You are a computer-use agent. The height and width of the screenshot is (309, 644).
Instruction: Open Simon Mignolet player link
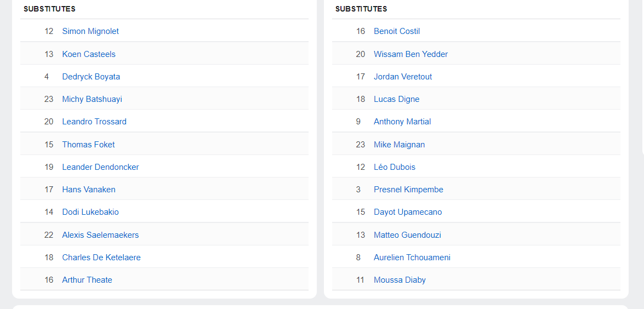click(90, 31)
